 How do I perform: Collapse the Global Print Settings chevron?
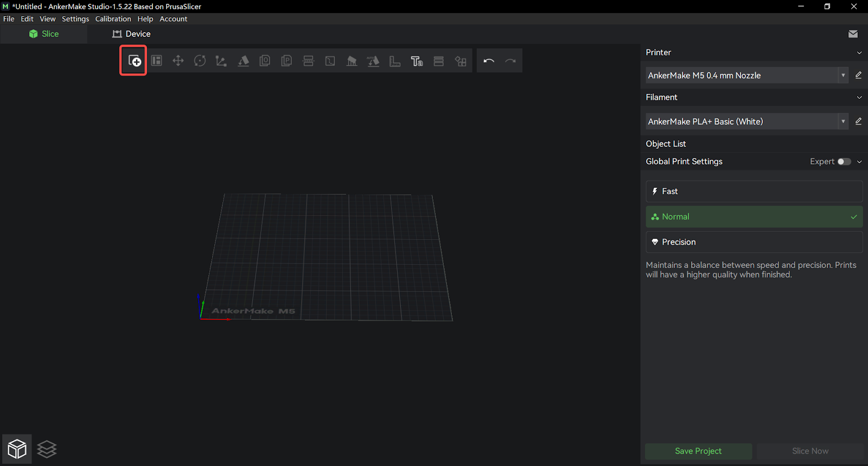click(x=859, y=162)
